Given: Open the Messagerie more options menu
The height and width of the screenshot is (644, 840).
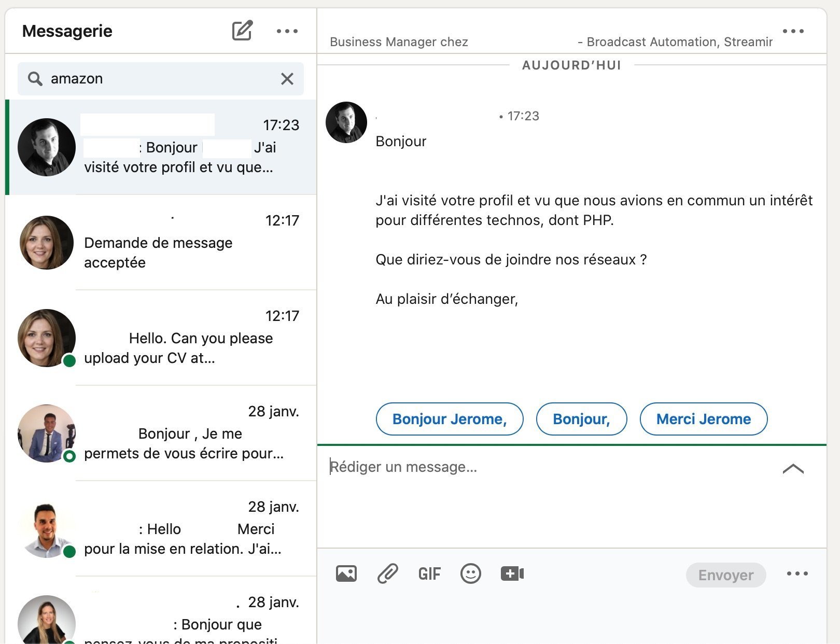Looking at the screenshot, I should coord(287,31).
